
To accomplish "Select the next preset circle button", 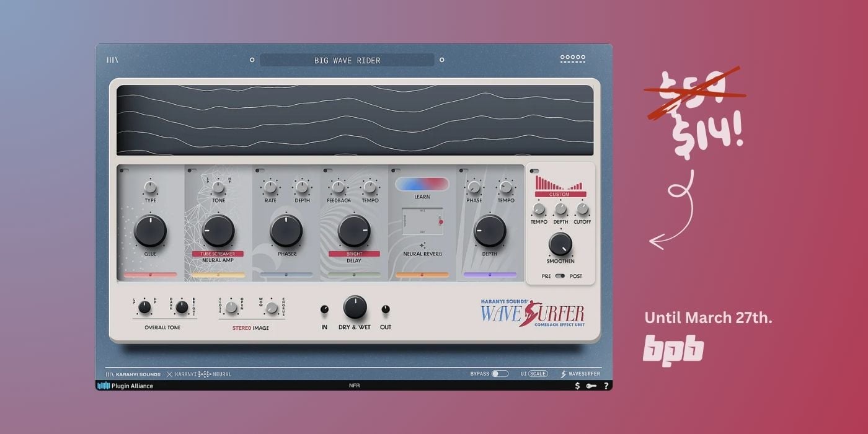I will (x=441, y=60).
